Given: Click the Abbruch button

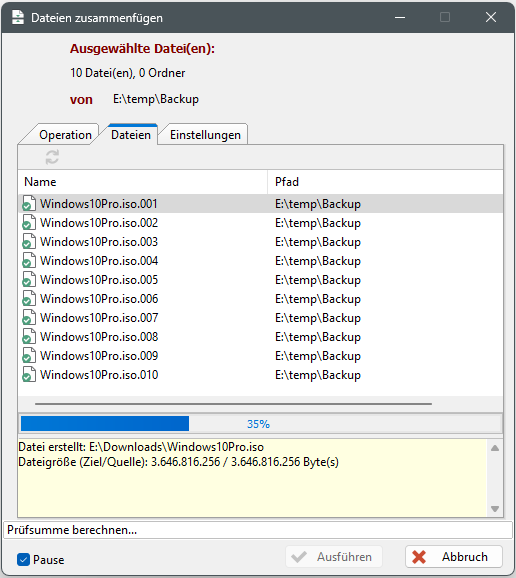Looking at the screenshot, I should point(454,557).
